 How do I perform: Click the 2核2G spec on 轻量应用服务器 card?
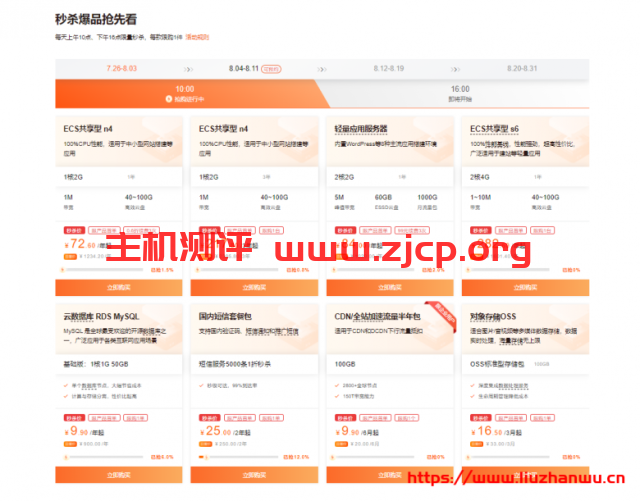point(344,177)
